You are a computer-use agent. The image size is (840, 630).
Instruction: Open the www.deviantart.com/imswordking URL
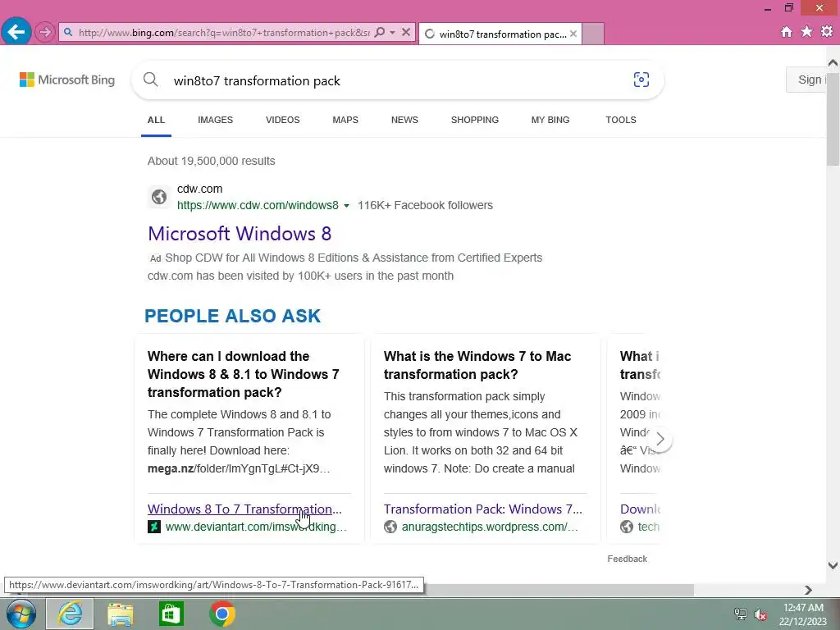click(x=256, y=527)
